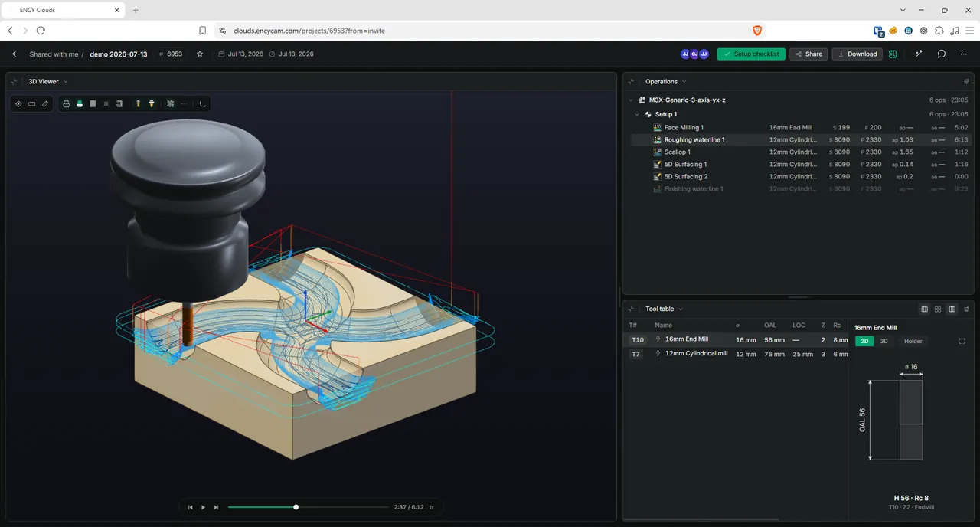Image resolution: width=980 pixels, height=527 pixels.
Task: Open Tool table settings sliders icon
Action: point(966,309)
